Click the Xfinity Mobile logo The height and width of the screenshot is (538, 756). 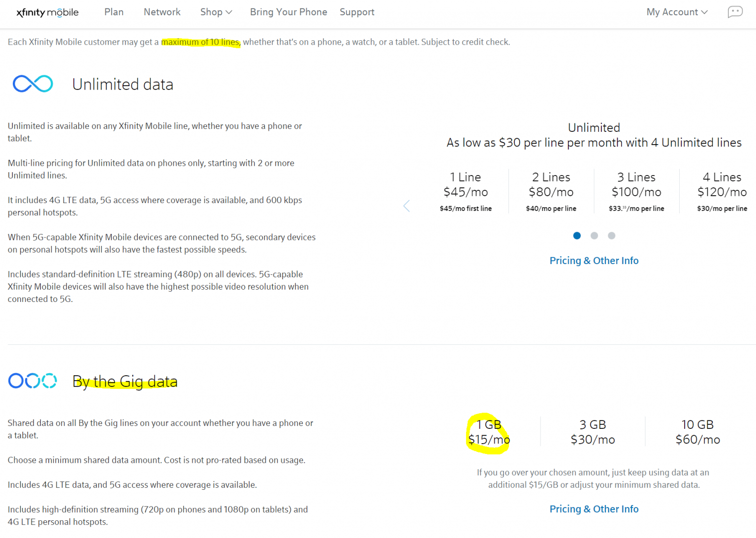click(47, 12)
